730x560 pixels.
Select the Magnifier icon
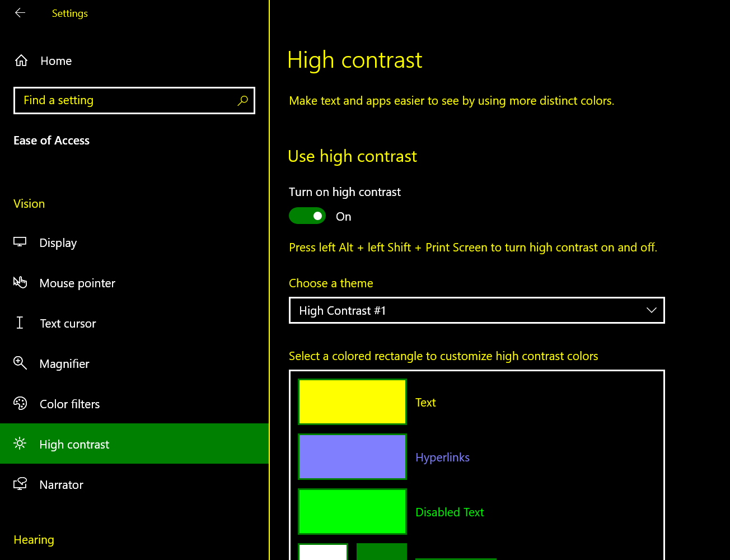pos(20,363)
